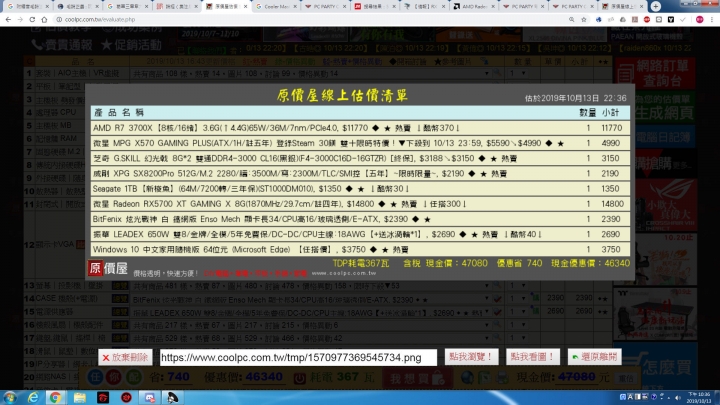Click the browser forward arrow
The width and height of the screenshot is (720, 405).
(x=20, y=20)
